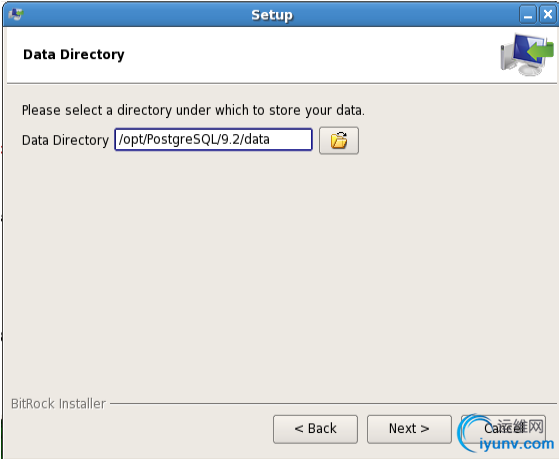
Task: Continue the installer with Next
Action: point(409,429)
